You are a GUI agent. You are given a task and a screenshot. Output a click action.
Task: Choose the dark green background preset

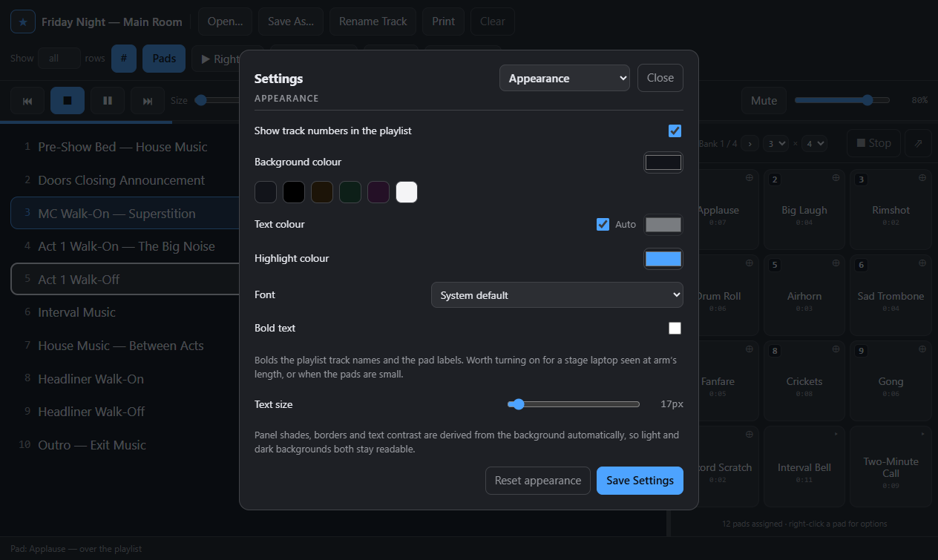[x=350, y=192]
